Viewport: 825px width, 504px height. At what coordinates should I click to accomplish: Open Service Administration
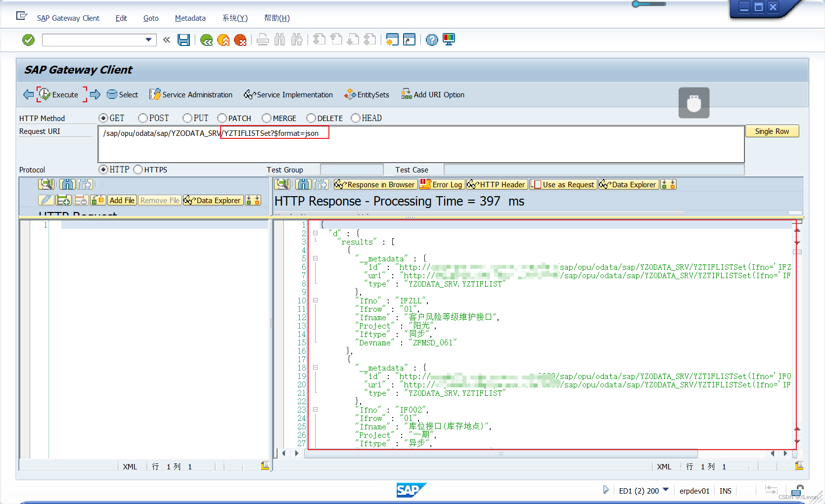pos(191,94)
